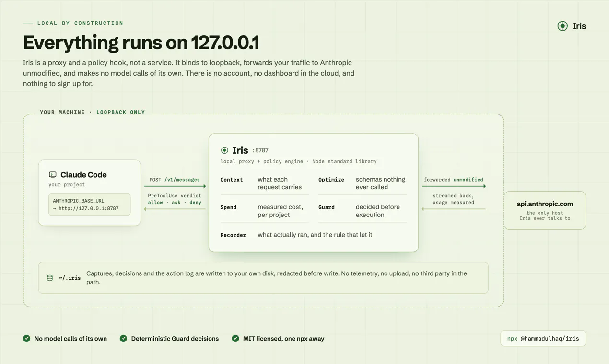This screenshot has width=609, height=364.
Task: Click the 'allow · ask · deny' text
Action: pos(175,203)
